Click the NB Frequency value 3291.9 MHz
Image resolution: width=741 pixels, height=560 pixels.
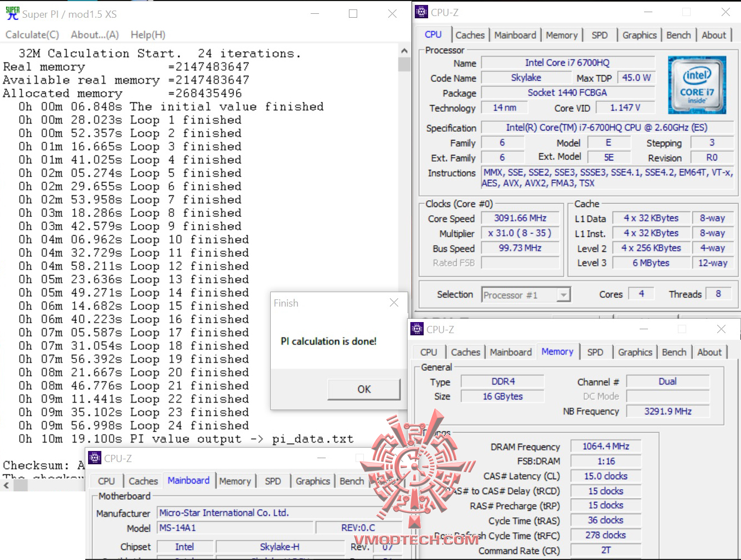[668, 411]
